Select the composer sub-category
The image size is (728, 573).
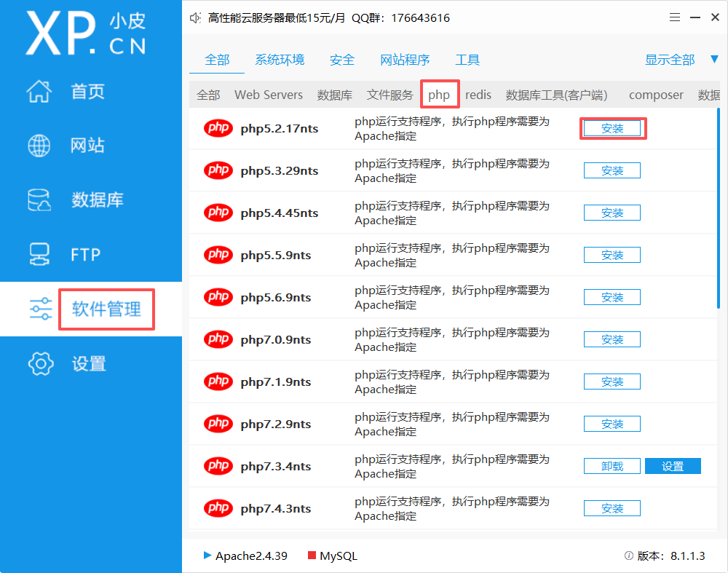coord(656,95)
